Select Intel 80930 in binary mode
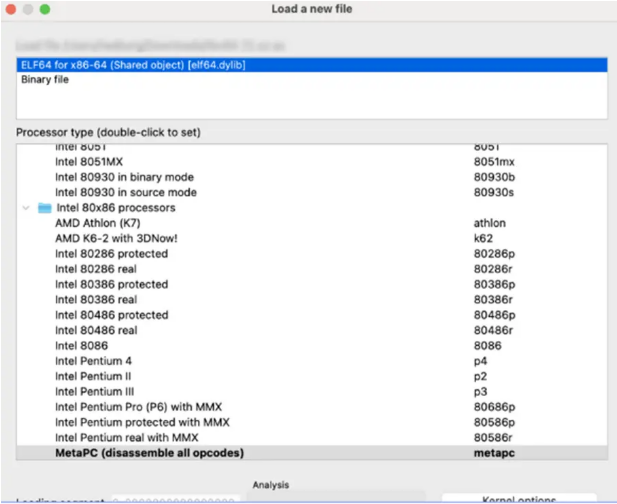Image resolution: width=617 pixels, height=504 pixels. click(x=312, y=177)
